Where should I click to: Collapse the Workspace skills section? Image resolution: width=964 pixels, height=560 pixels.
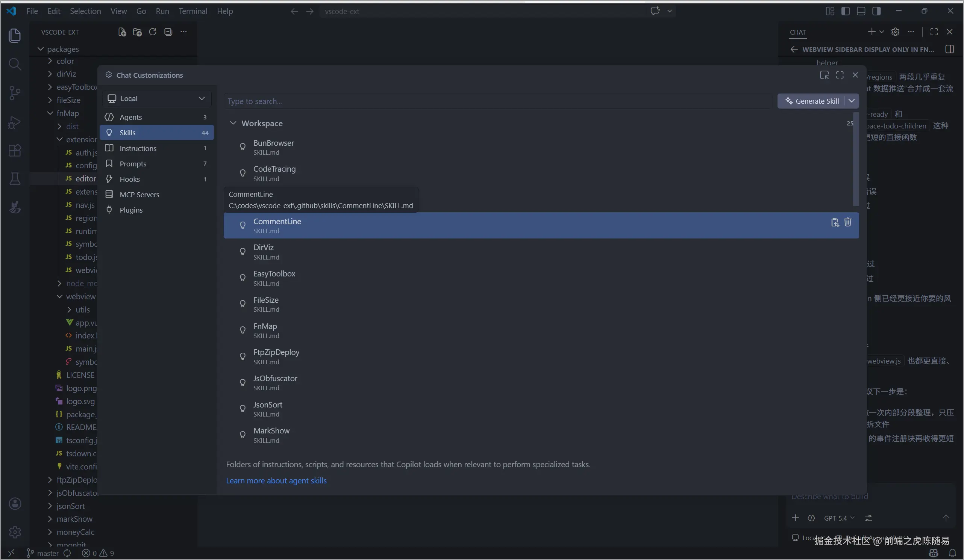click(233, 123)
